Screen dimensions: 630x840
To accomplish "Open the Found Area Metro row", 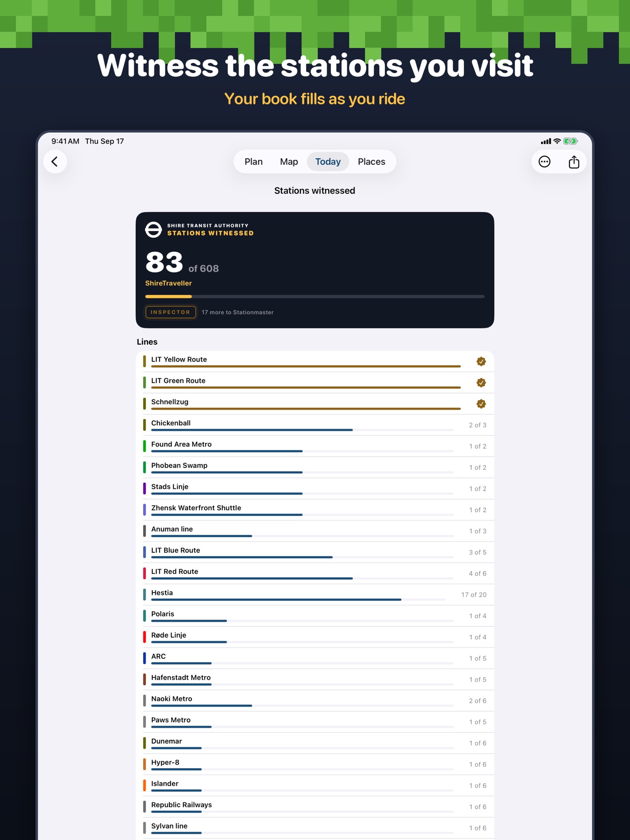I will [x=315, y=446].
